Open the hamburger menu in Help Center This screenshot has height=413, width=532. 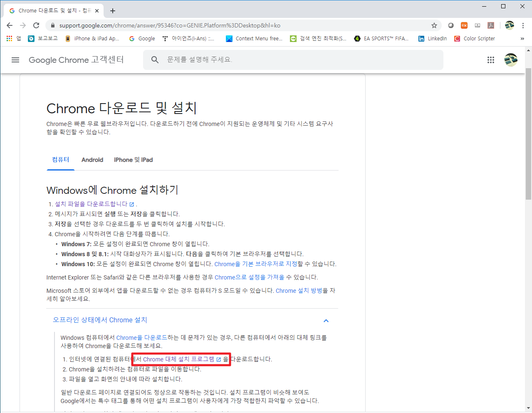[15, 60]
